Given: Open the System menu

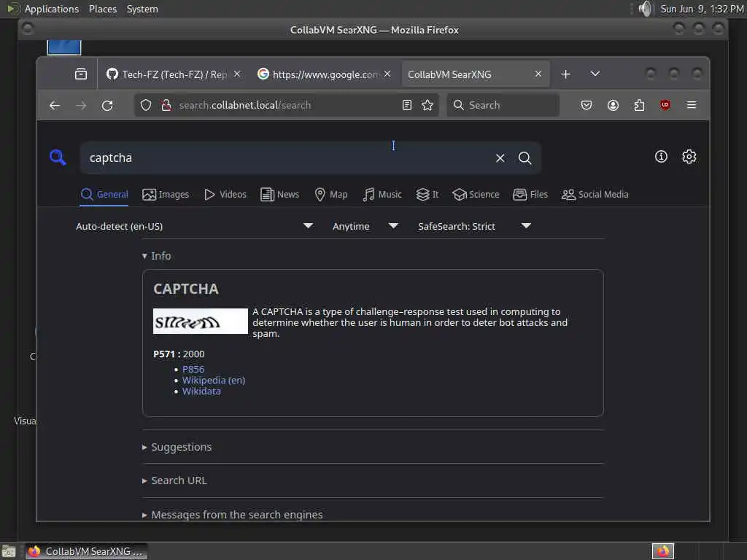Looking at the screenshot, I should (x=142, y=9).
